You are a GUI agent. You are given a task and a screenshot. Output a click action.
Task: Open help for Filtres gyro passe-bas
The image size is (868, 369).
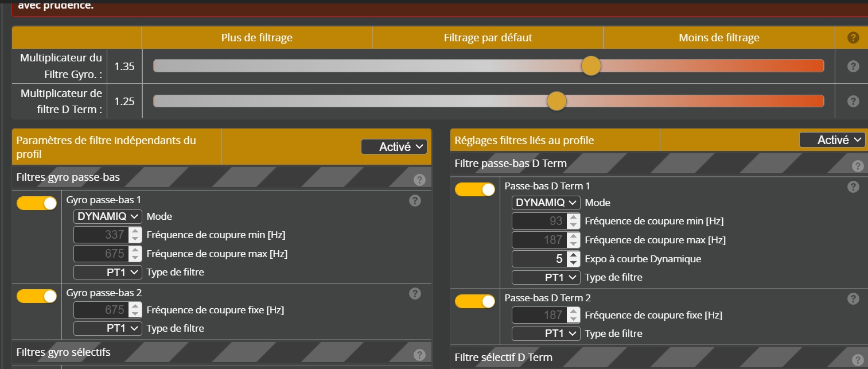pyautogui.click(x=419, y=180)
